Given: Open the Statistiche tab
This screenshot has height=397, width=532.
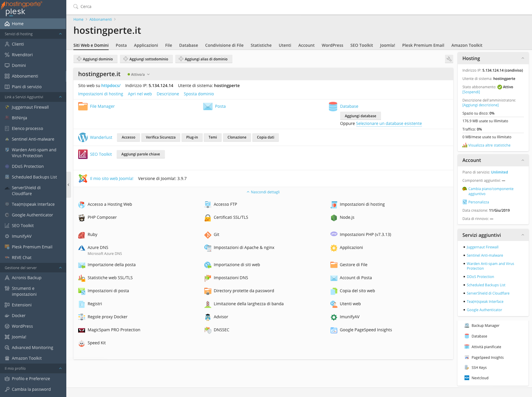Looking at the screenshot, I should 261,45.
